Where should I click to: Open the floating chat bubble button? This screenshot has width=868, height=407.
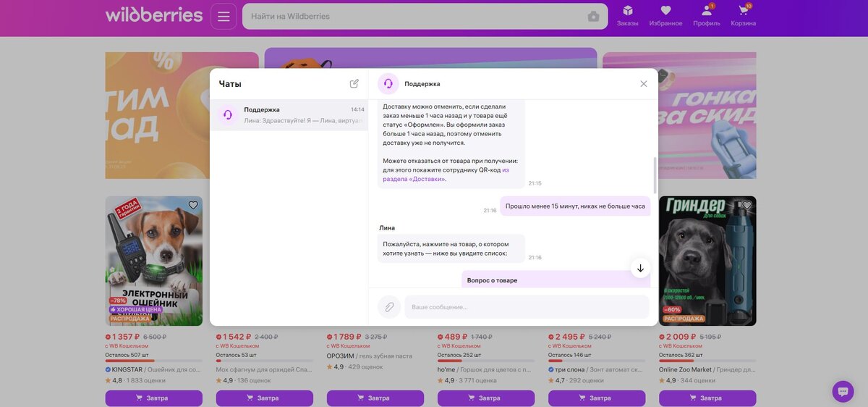click(843, 392)
